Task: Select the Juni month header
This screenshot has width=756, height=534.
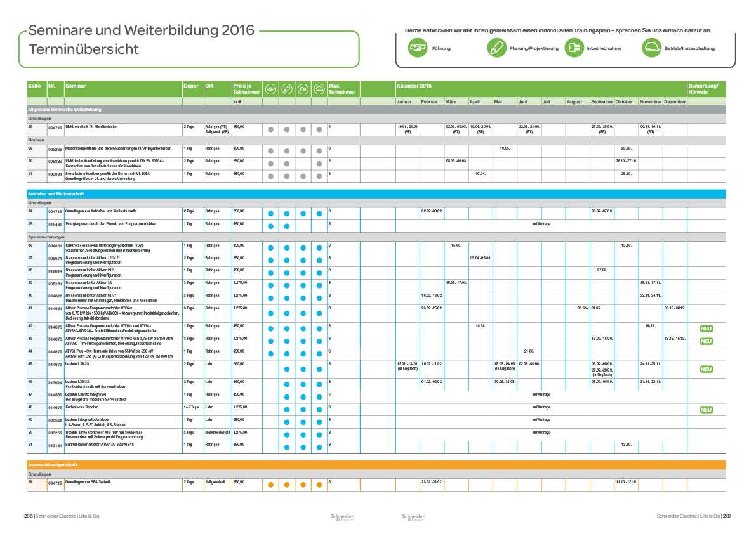Action: 522,102
